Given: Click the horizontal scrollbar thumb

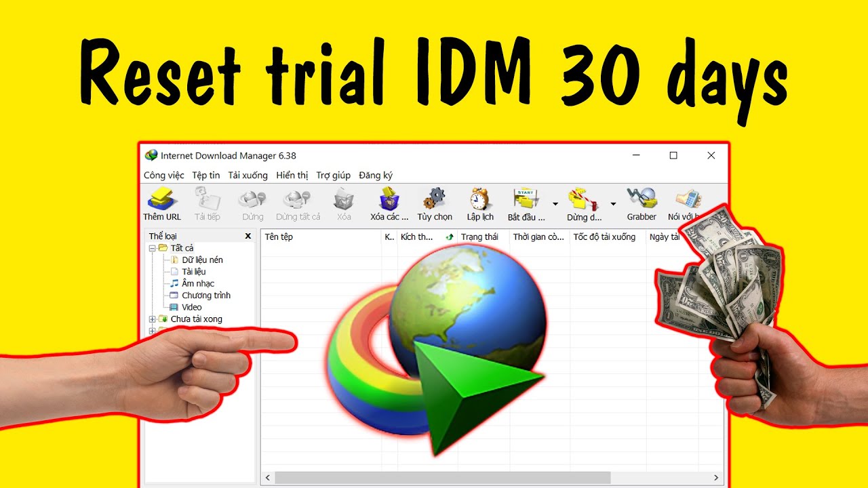Looking at the screenshot, I should coord(443,478).
